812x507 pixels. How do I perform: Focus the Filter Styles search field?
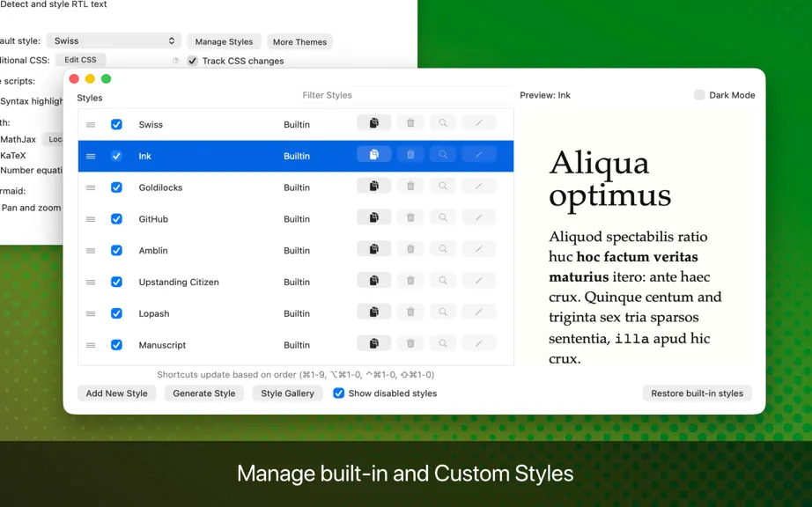pos(405,95)
